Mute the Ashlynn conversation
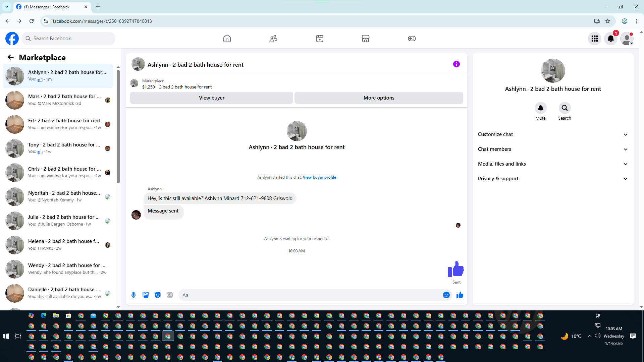The height and width of the screenshot is (362, 644). tap(540, 108)
